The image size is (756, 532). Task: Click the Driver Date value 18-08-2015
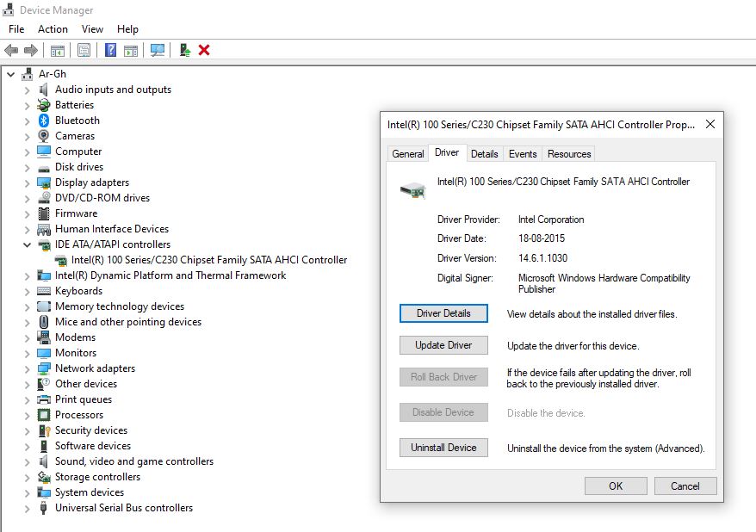[542, 238]
